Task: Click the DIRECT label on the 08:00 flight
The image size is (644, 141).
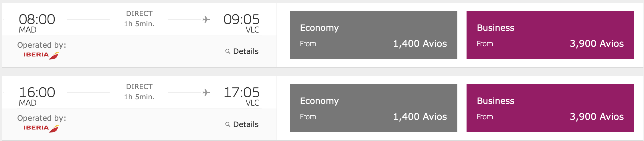Action: [x=139, y=14]
